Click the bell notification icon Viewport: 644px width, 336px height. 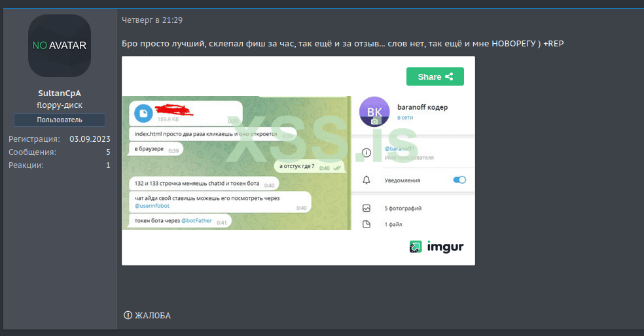367,180
